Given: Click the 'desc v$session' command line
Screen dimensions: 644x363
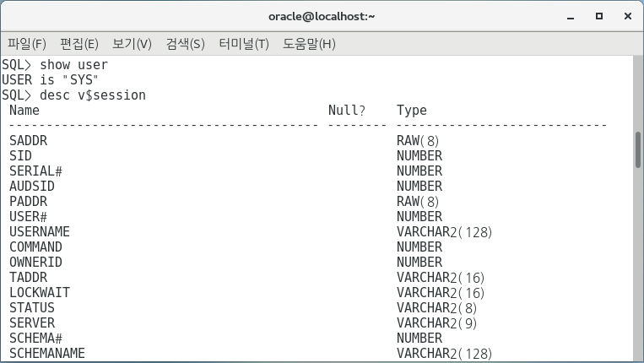Looking at the screenshot, I should (x=74, y=95).
